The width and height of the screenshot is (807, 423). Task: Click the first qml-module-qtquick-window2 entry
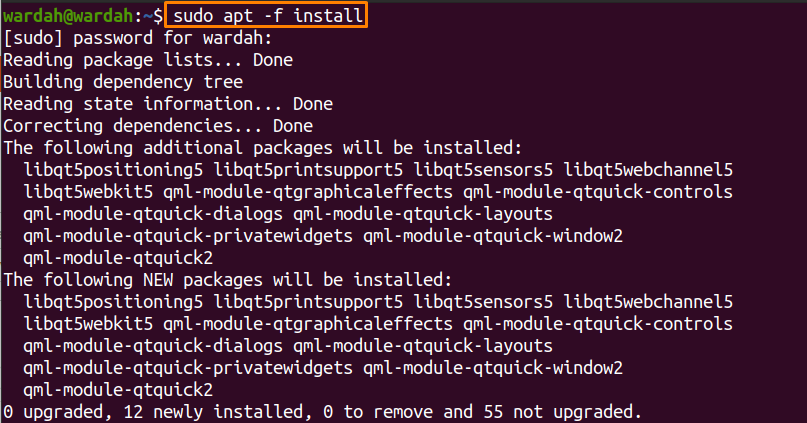[x=493, y=236]
